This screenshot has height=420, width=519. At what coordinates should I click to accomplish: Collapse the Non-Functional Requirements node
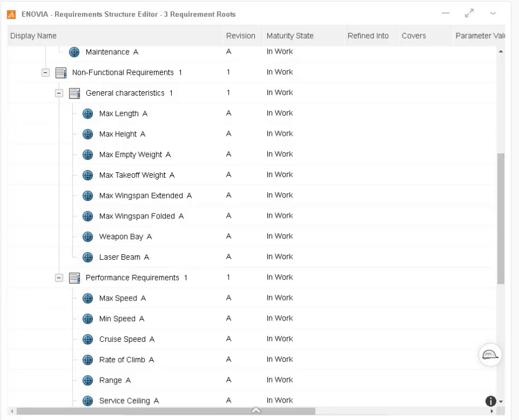point(46,72)
